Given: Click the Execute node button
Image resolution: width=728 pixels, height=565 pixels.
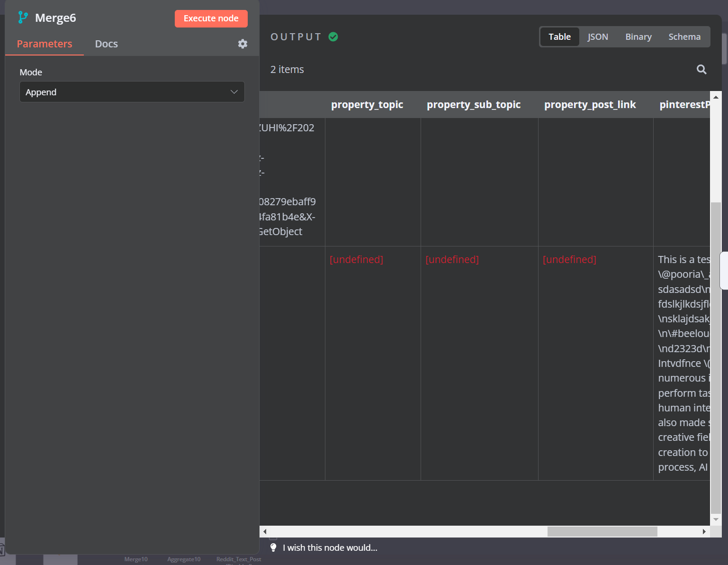Looking at the screenshot, I should point(211,18).
